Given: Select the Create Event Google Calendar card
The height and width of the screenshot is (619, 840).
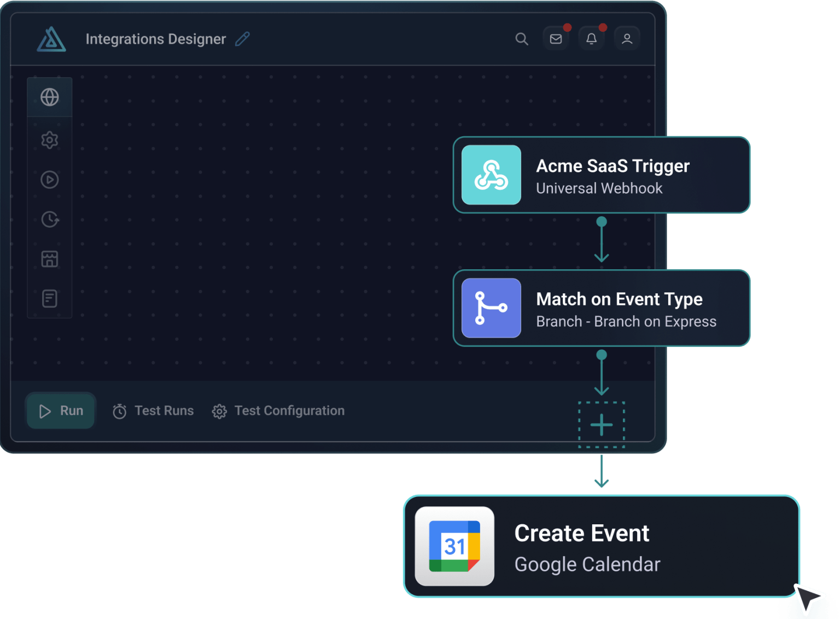Looking at the screenshot, I should (602, 546).
